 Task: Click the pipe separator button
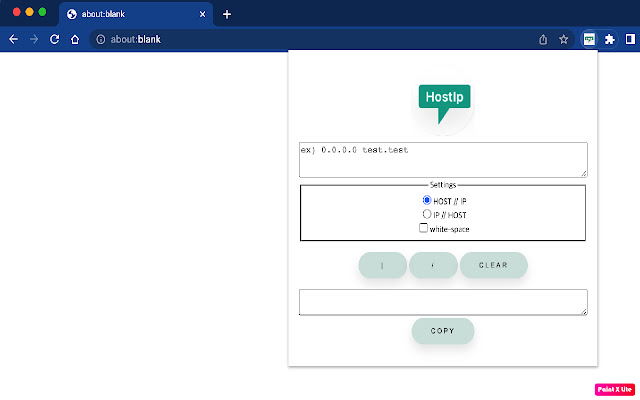[382, 265]
